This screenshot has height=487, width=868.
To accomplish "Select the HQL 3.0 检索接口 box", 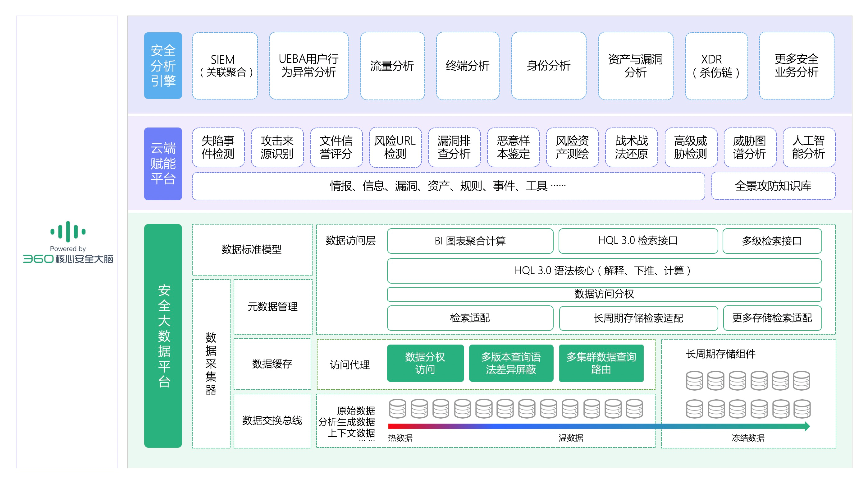I will pos(637,240).
